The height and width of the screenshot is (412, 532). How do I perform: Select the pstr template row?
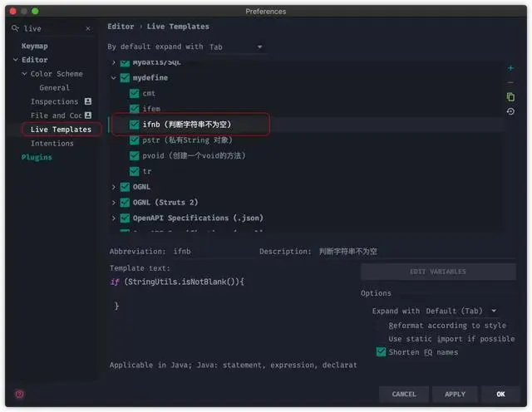click(x=305, y=140)
